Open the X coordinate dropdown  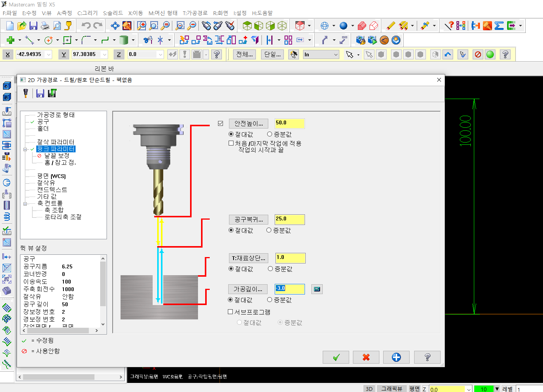click(x=49, y=54)
